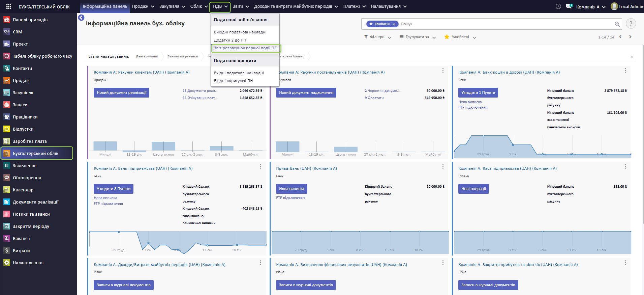The width and height of the screenshot is (644, 295).
Task: Remove the Улюблені filter tag
Action: [x=394, y=24]
